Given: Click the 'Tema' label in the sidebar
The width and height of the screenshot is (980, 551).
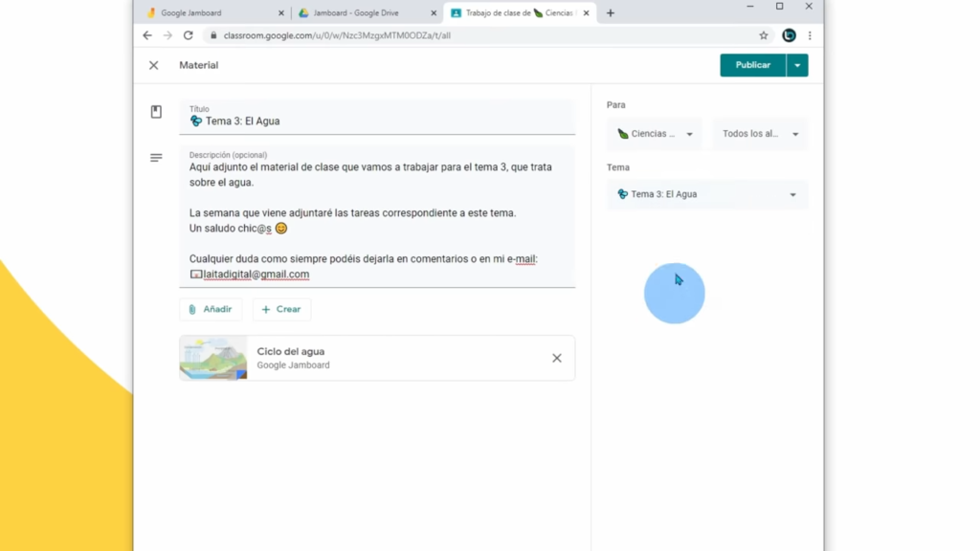Looking at the screenshot, I should [x=618, y=167].
